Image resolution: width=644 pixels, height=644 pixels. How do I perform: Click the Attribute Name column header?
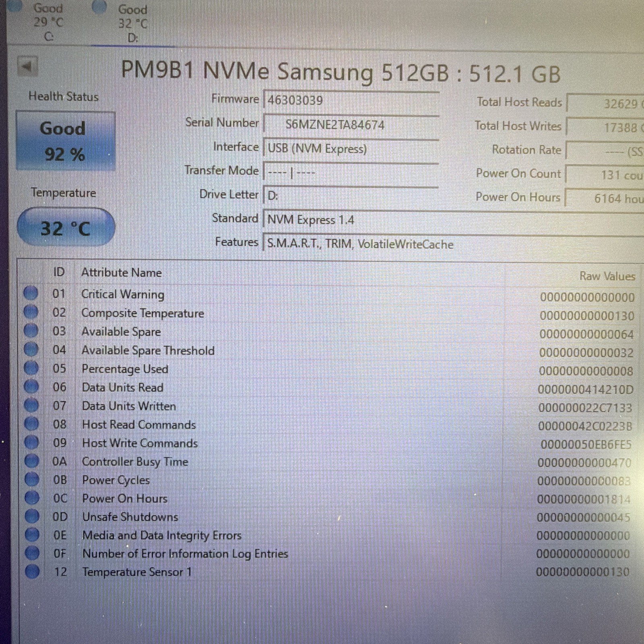(122, 272)
